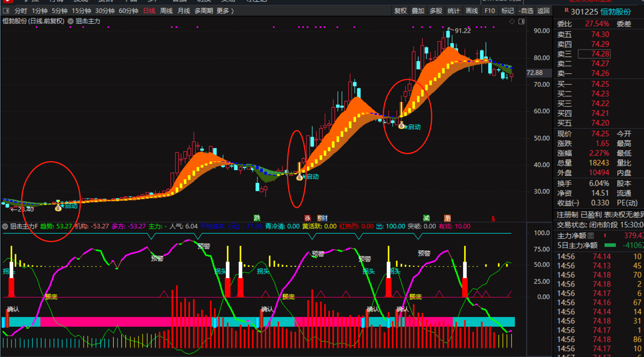Expand 狙击主力F sub-indicator dropdown

pyautogui.click(x=5, y=226)
